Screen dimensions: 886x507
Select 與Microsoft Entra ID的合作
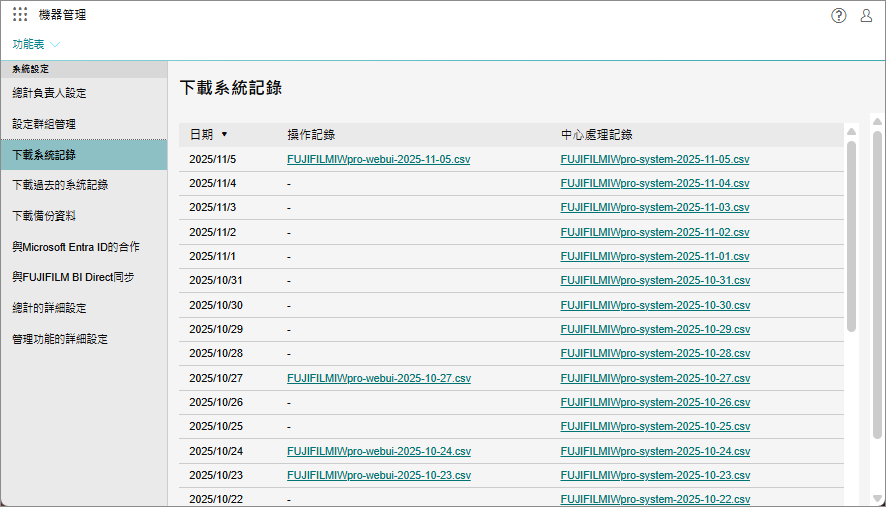tap(76, 246)
